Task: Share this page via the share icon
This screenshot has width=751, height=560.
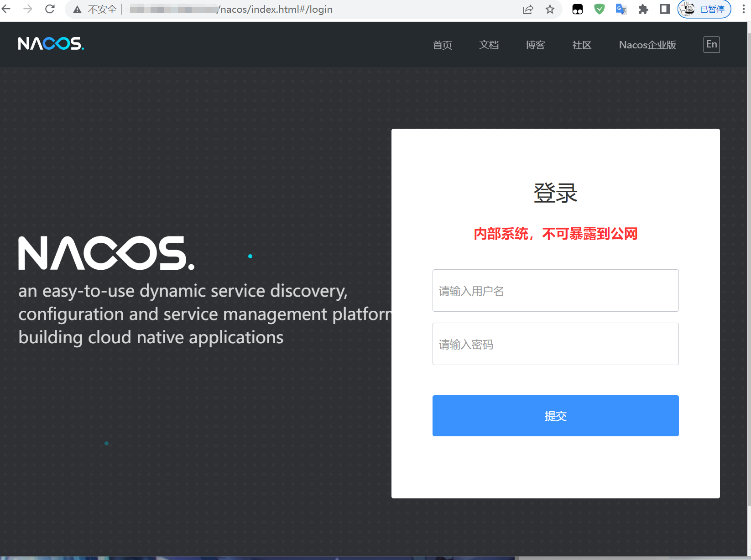Action: pos(528,9)
